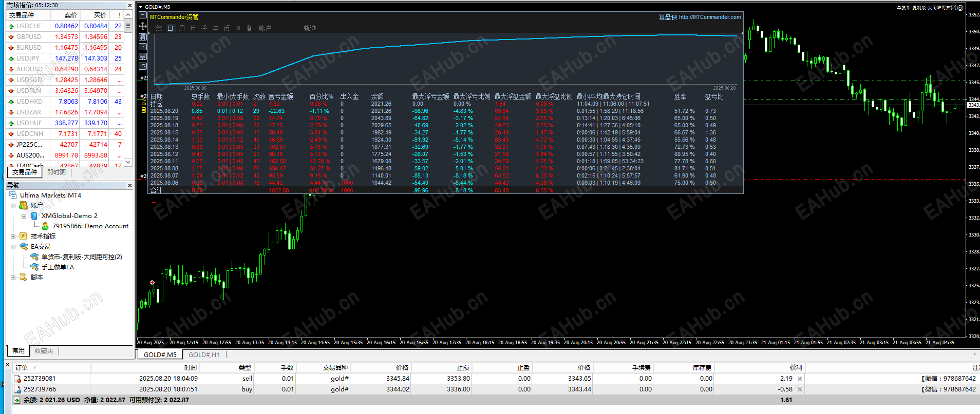Image resolution: width=980 pixels, height=414 pixels.
Task: Open the http://MTCommander.com link
Action: (709, 17)
